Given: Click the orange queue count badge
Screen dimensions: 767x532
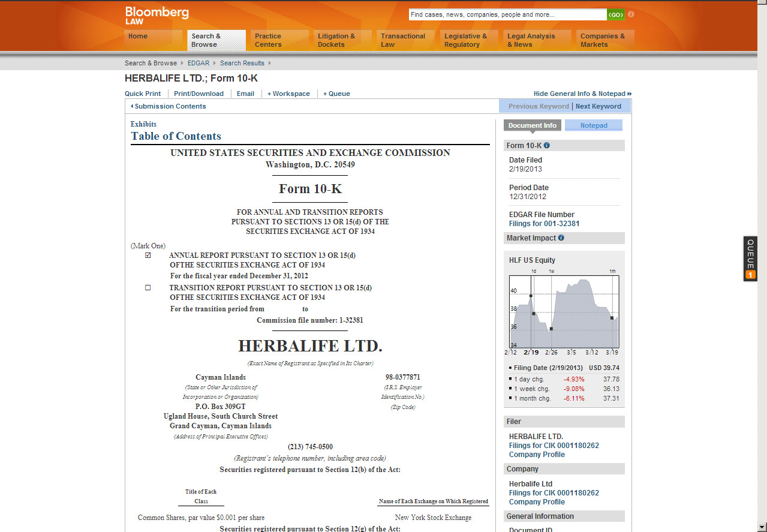Looking at the screenshot, I should (x=750, y=275).
